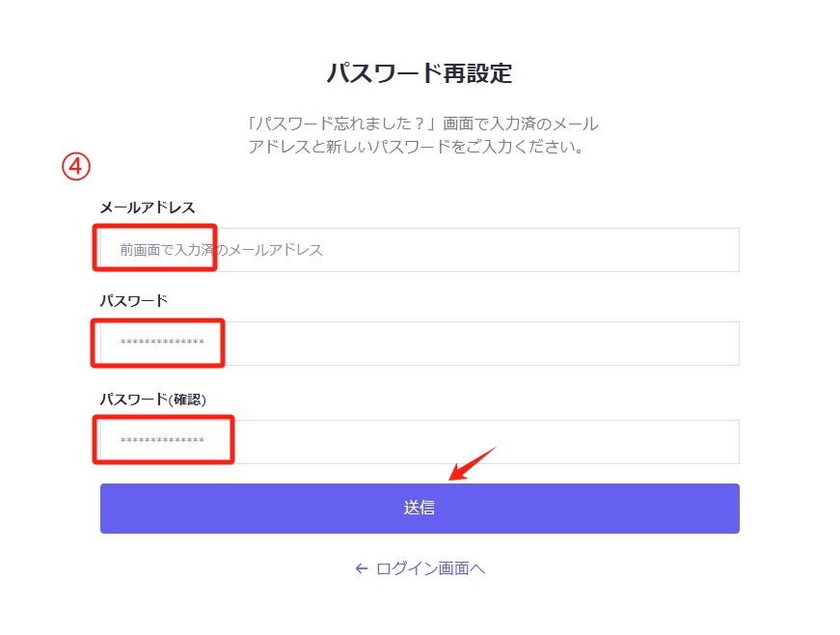The height and width of the screenshot is (635, 840).
Task: Click the 送信 text on the purple button
Action: pos(420,508)
